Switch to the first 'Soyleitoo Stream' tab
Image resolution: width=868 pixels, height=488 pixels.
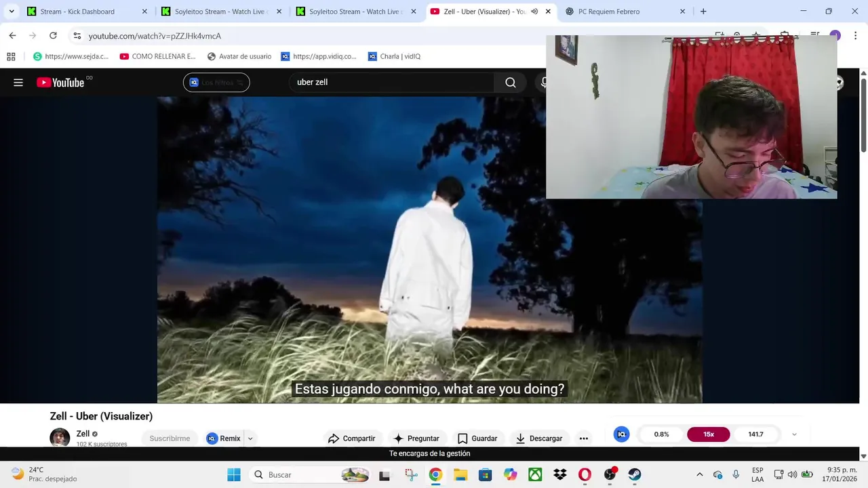tap(220, 12)
